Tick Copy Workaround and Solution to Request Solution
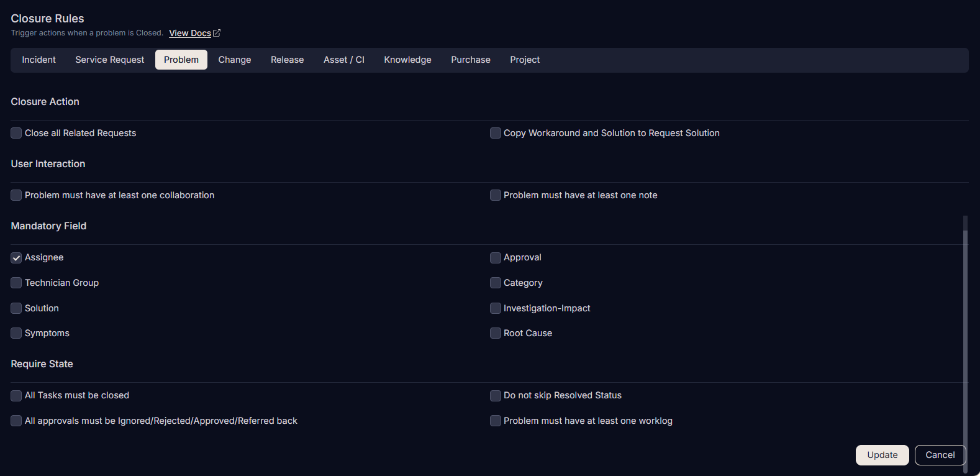 click(495, 133)
